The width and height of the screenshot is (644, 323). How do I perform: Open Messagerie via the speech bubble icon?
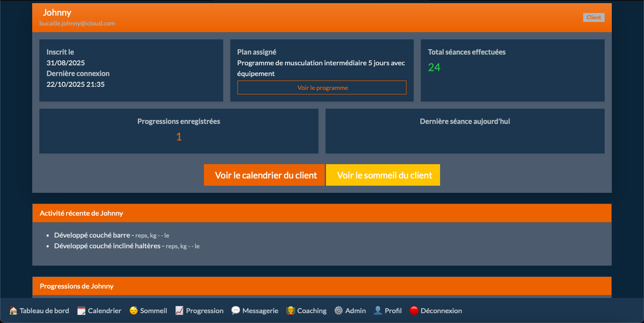(236, 310)
